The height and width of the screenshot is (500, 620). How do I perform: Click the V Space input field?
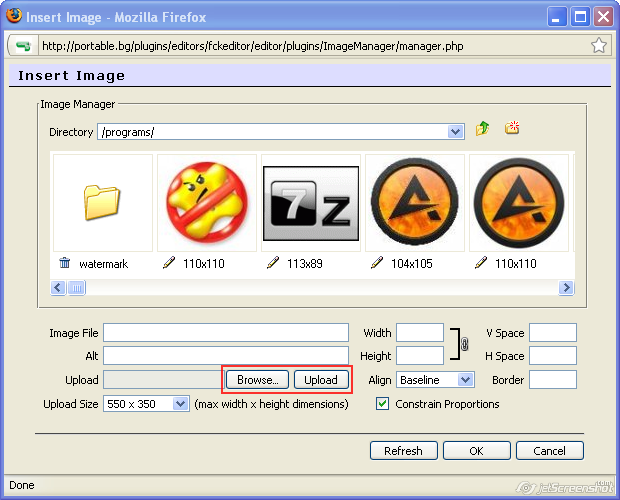click(x=553, y=332)
